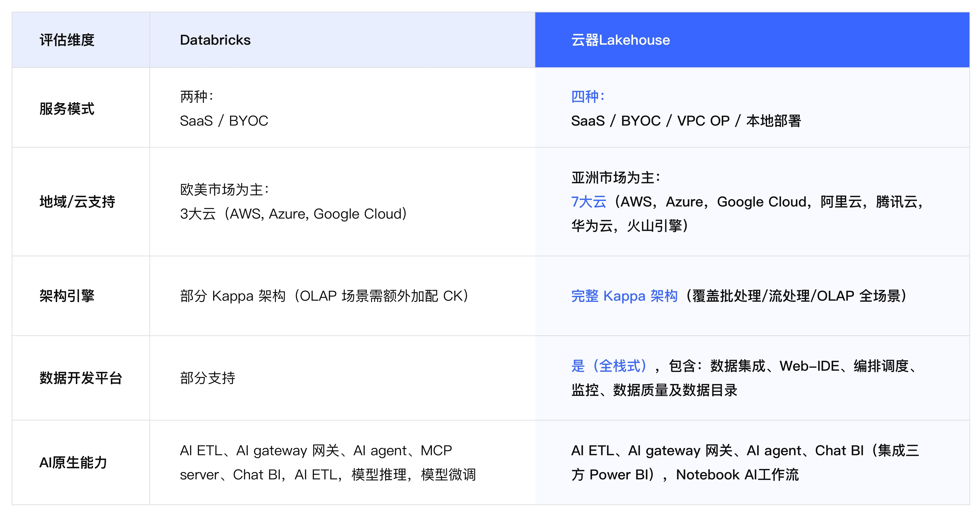This screenshot has width=980, height=515.
Task: Click the Databricks column header
Action: point(215,40)
